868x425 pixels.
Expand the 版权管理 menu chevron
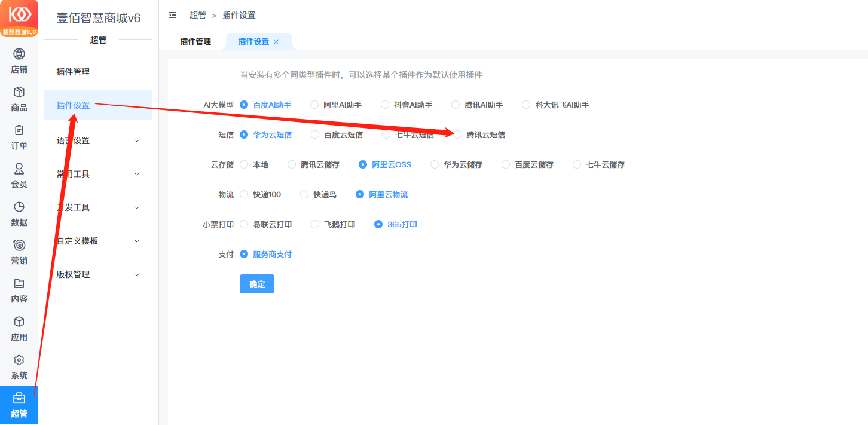click(137, 274)
